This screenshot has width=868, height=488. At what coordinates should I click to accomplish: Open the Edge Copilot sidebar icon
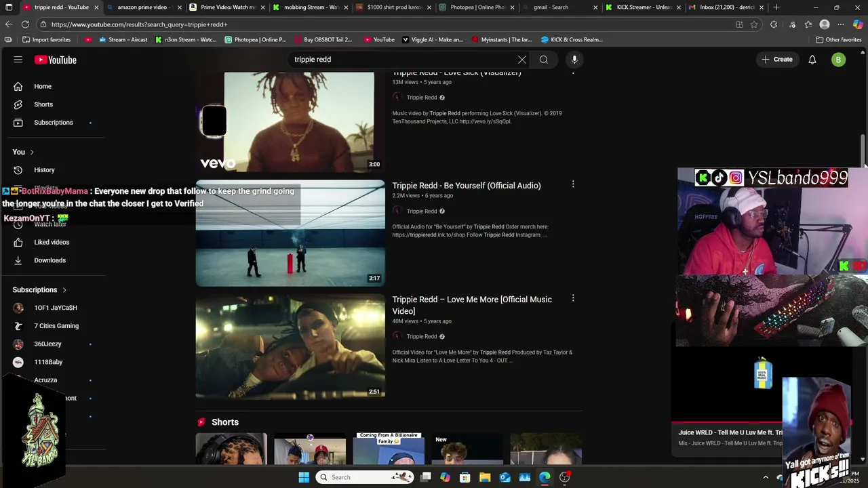coord(858,24)
